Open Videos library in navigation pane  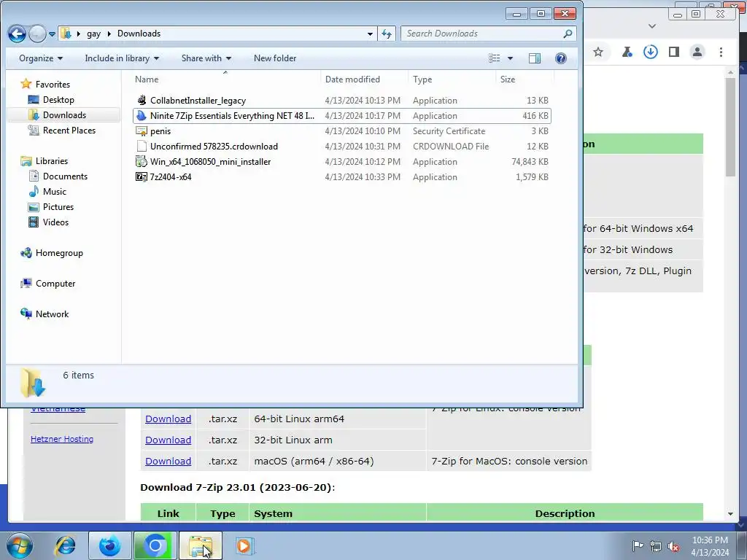(55, 222)
